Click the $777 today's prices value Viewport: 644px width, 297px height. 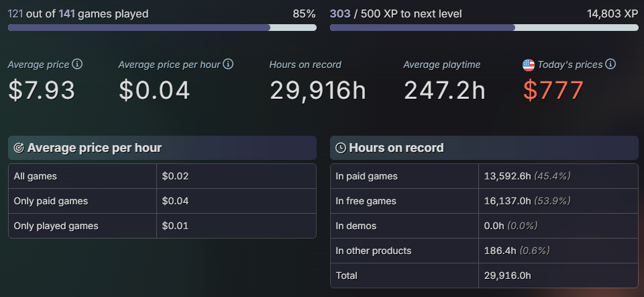tap(553, 91)
